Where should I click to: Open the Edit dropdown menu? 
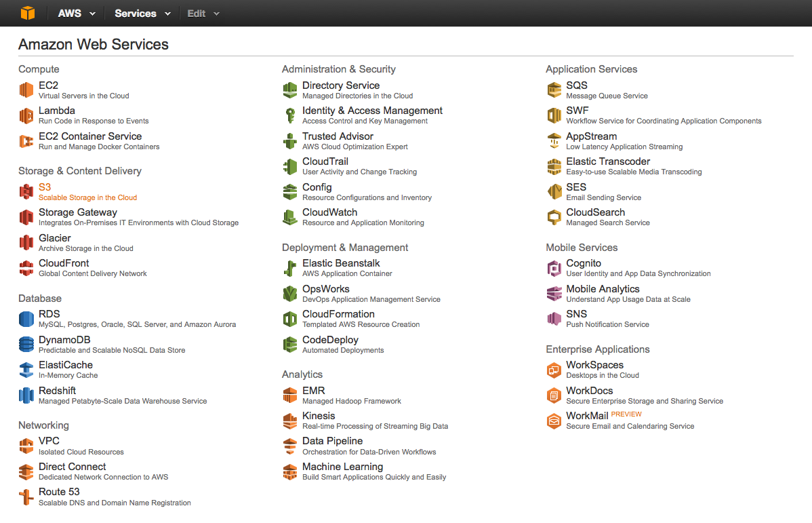pyautogui.click(x=203, y=14)
